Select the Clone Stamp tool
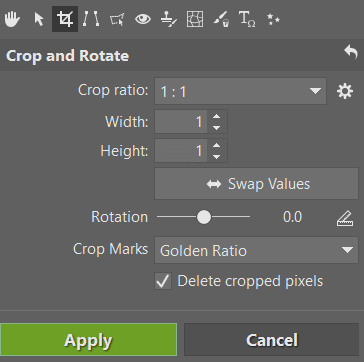The image size is (364, 362). [x=169, y=19]
